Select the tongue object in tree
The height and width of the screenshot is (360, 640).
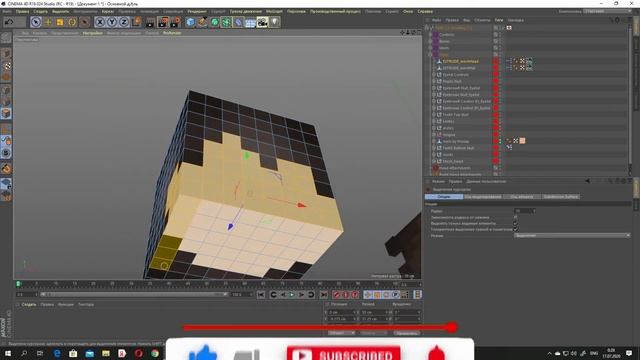(449, 135)
